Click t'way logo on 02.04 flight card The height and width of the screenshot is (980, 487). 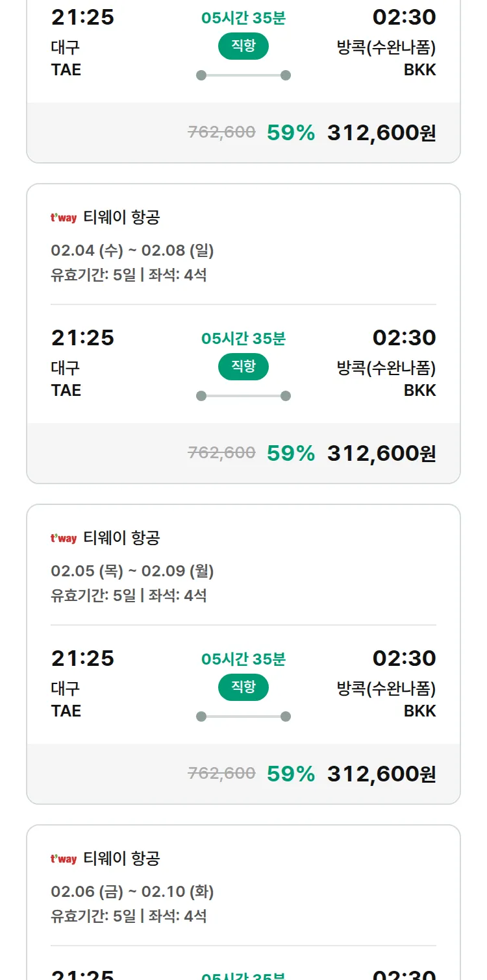[x=64, y=218]
